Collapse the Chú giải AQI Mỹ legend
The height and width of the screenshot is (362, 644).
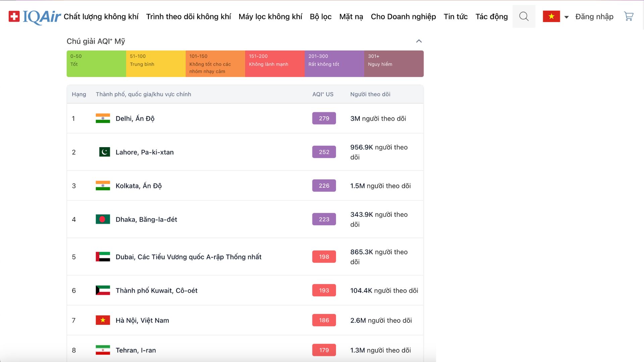point(419,41)
